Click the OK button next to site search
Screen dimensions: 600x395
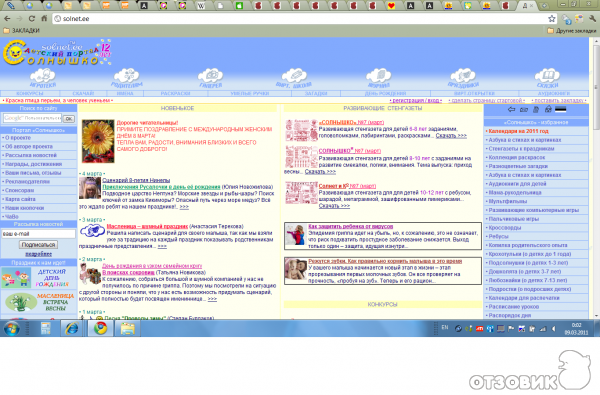[x=69, y=119]
